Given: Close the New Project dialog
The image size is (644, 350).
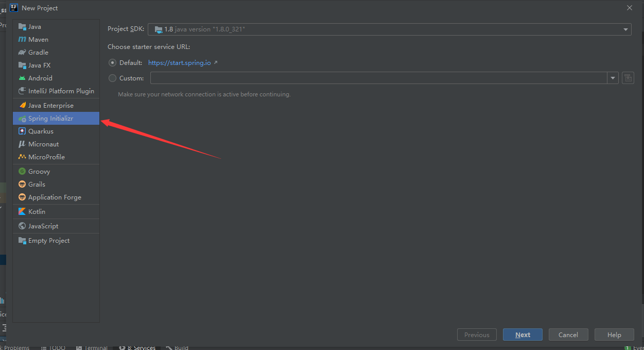Looking at the screenshot, I should coord(630,8).
